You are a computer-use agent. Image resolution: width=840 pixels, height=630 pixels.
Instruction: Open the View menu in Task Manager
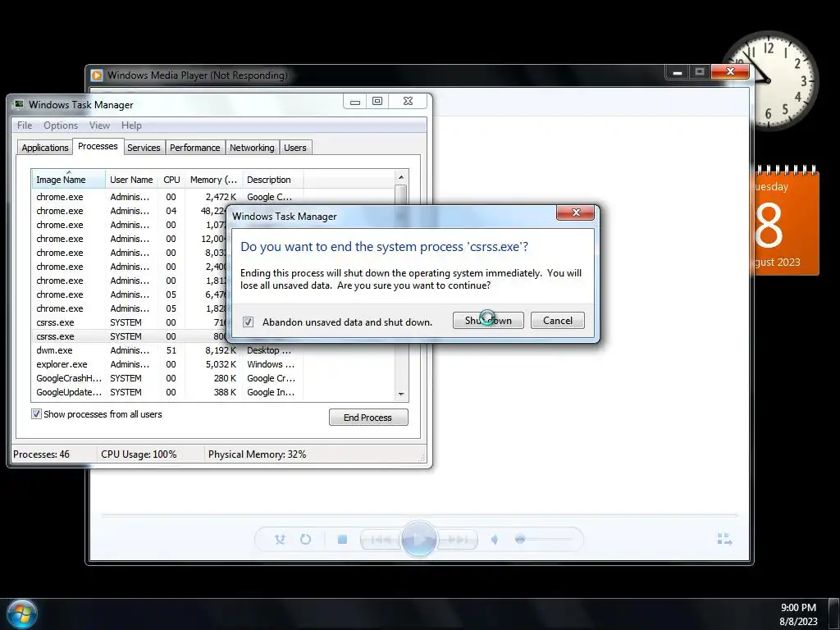click(x=99, y=126)
